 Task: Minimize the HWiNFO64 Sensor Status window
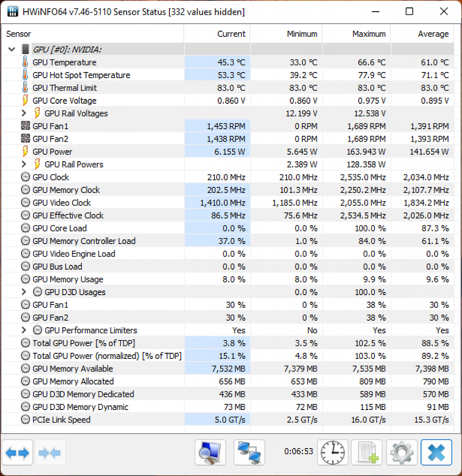point(376,12)
